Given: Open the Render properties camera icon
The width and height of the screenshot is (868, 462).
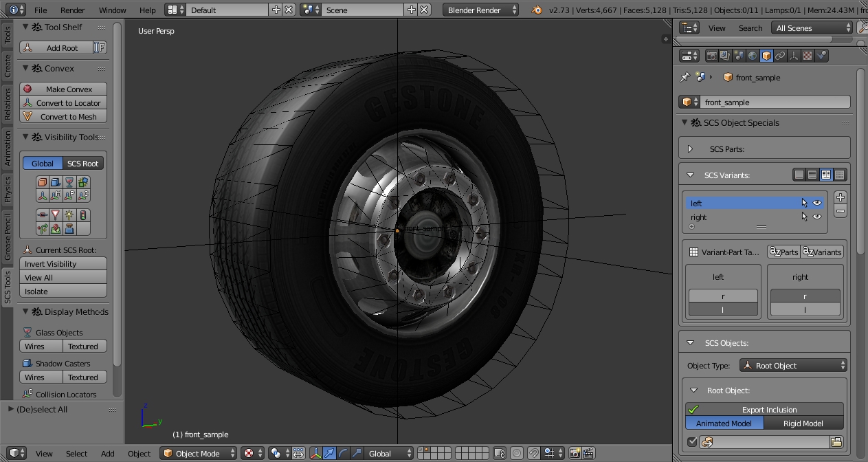Looking at the screenshot, I should (712, 56).
